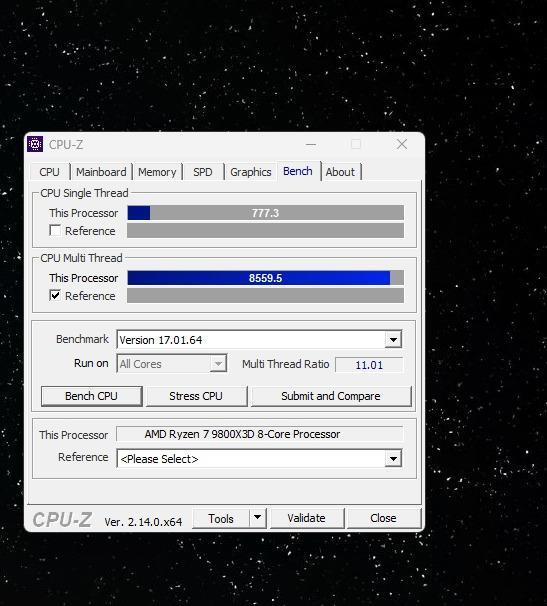Select the SPD tab
The height and width of the screenshot is (606, 547).
click(x=203, y=172)
